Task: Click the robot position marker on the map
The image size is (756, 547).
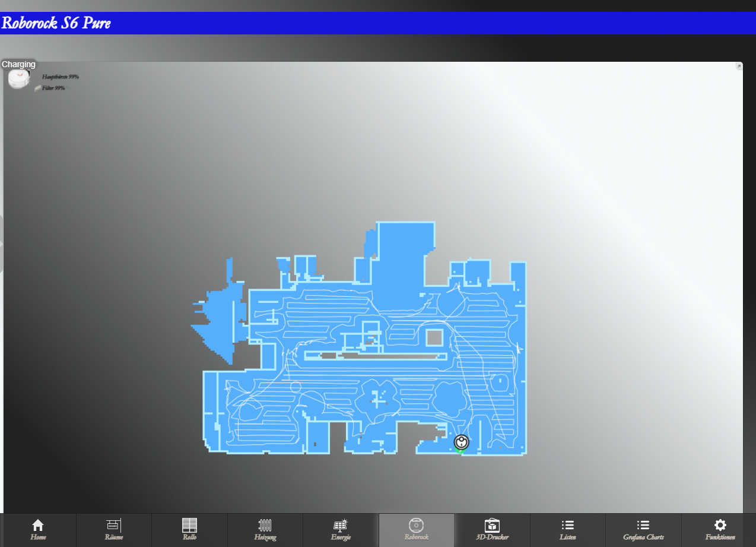Action: coord(461,442)
